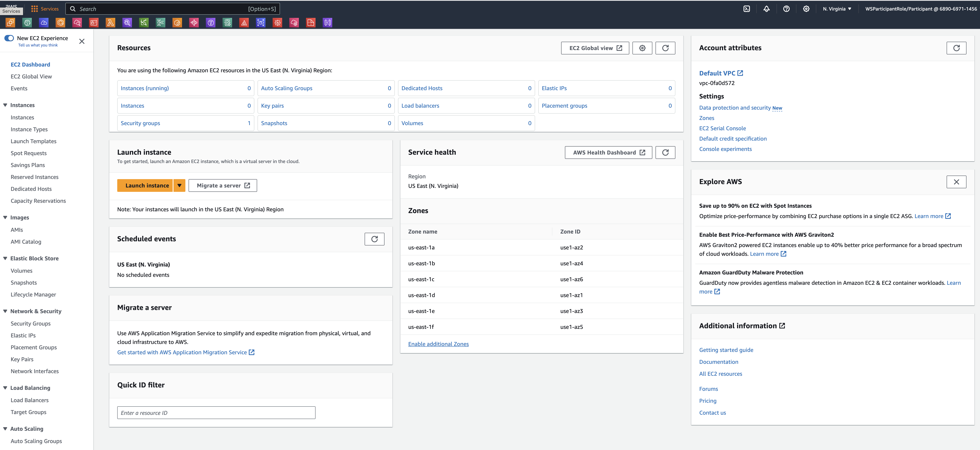This screenshot has height=450, width=980.
Task: Click the Migrate a server button
Action: click(x=223, y=185)
